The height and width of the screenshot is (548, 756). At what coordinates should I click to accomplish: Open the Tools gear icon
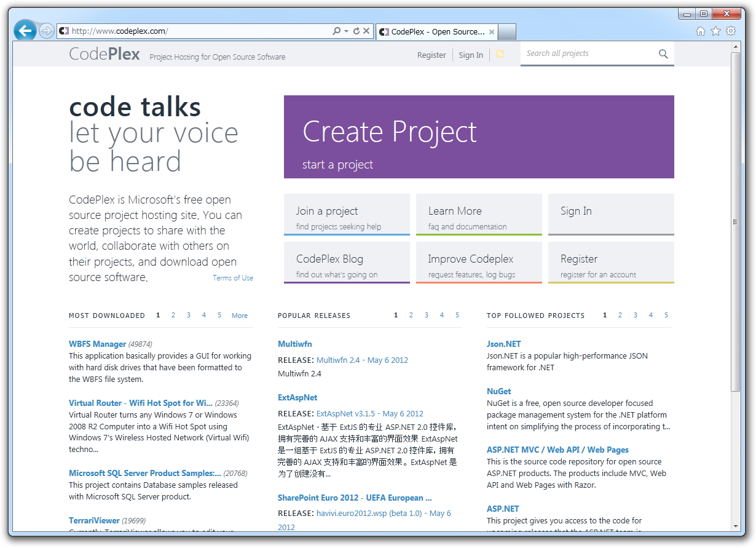pos(730,31)
